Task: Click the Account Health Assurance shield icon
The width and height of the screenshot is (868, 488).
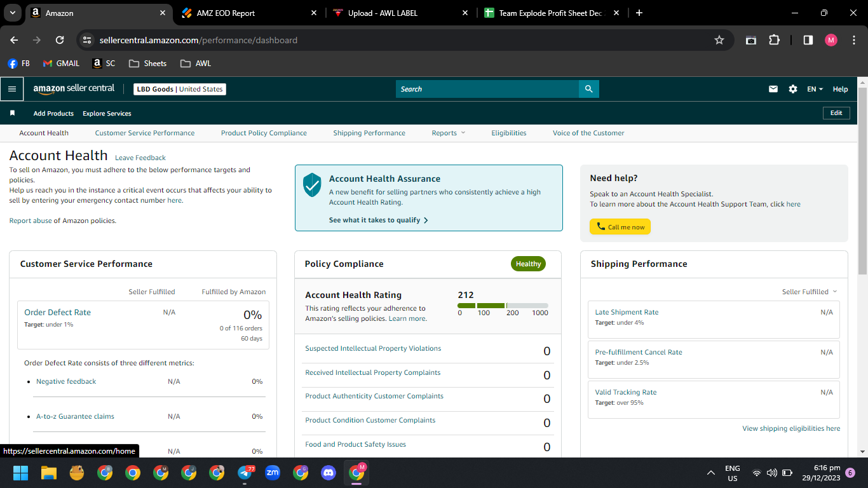Action: [312, 184]
